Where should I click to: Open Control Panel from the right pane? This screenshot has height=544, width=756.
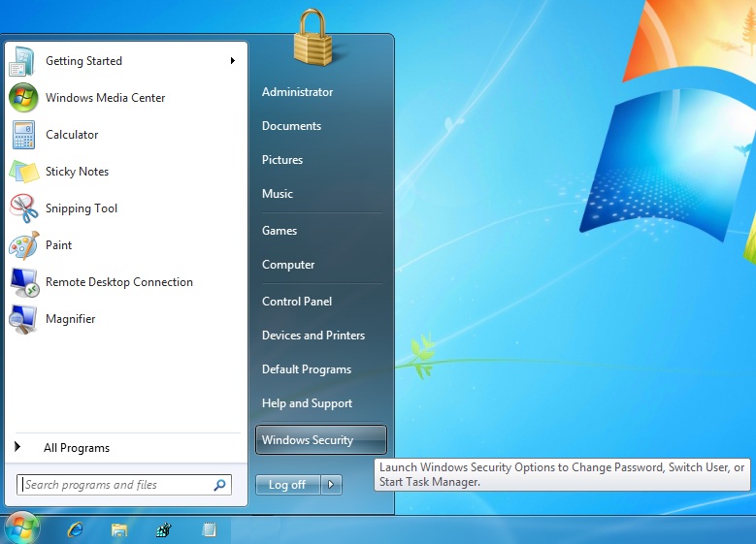297,302
